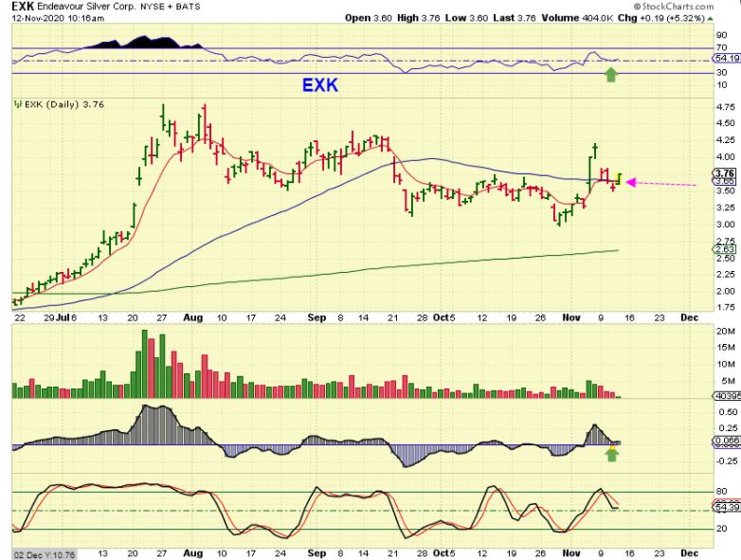The height and width of the screenshot is (560, 741).
Task: Click the last price tag 3.76 on price axis
Action: tap(725, 173)
